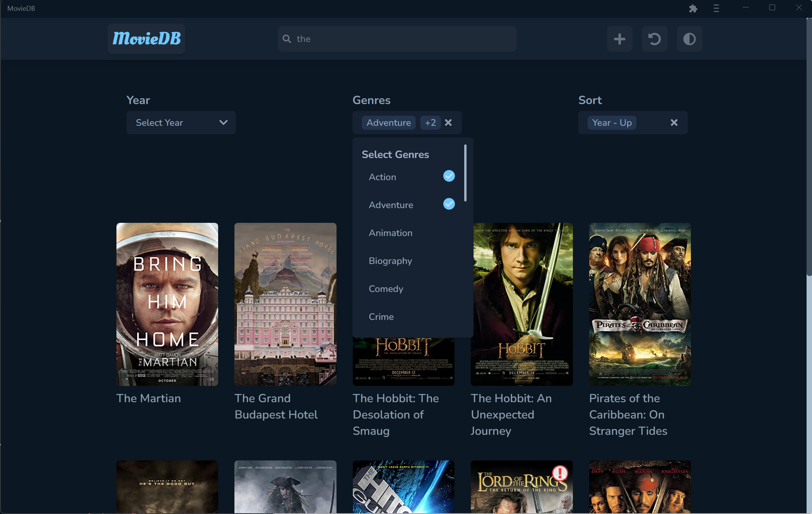Clear all selected genres with X
Screen dimensions: 812x514
coord(448,123)
